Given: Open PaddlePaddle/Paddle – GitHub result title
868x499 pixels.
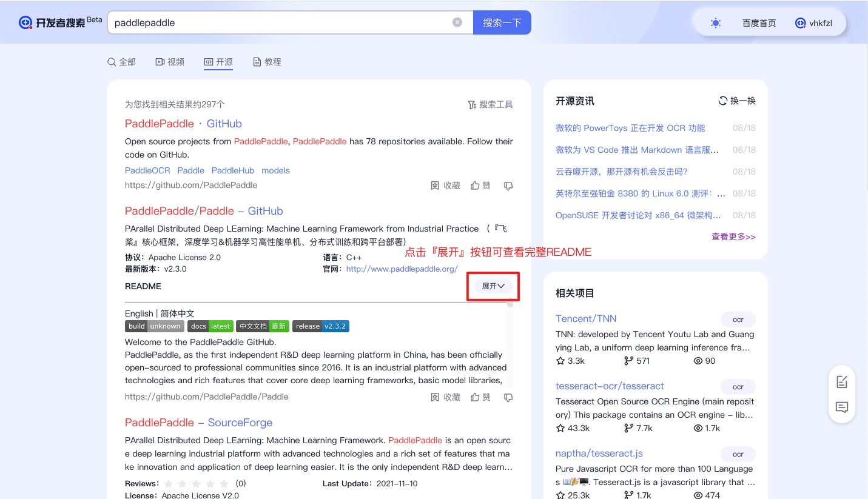Looking at the screenshot, I should (x=204, y=211).
